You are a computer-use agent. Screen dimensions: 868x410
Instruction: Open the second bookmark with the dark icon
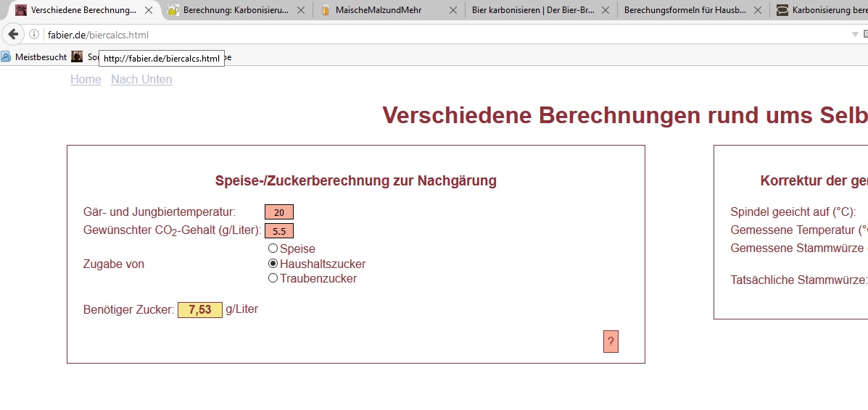coord(77,57)
